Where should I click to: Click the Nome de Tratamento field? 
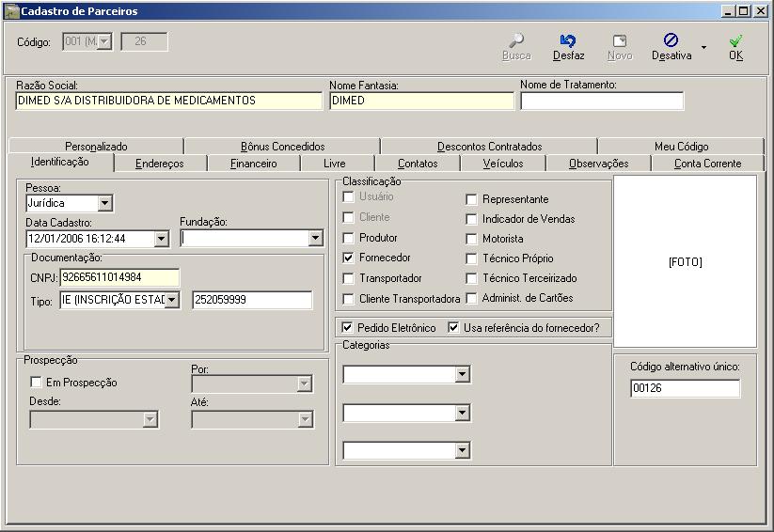[x=602, y=101]
